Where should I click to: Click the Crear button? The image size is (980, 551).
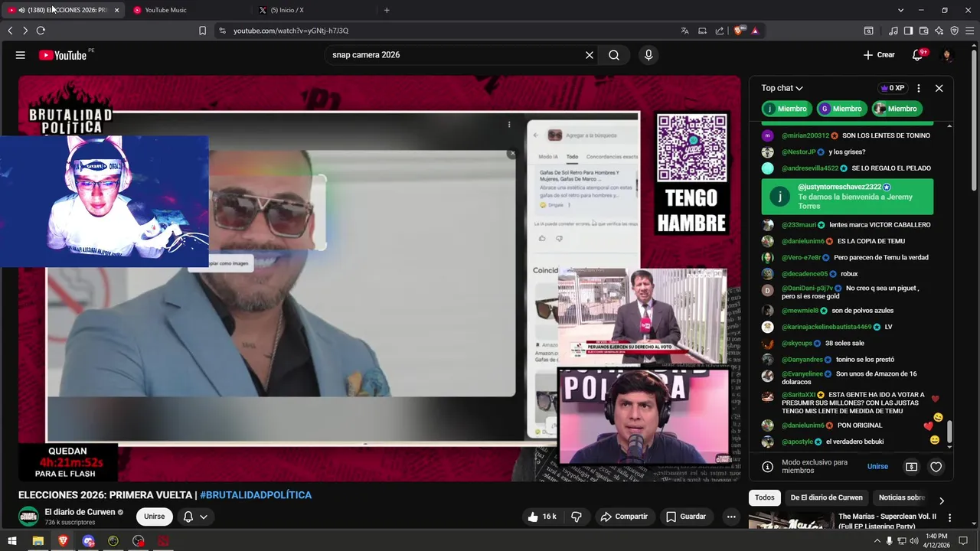[879, 55]
